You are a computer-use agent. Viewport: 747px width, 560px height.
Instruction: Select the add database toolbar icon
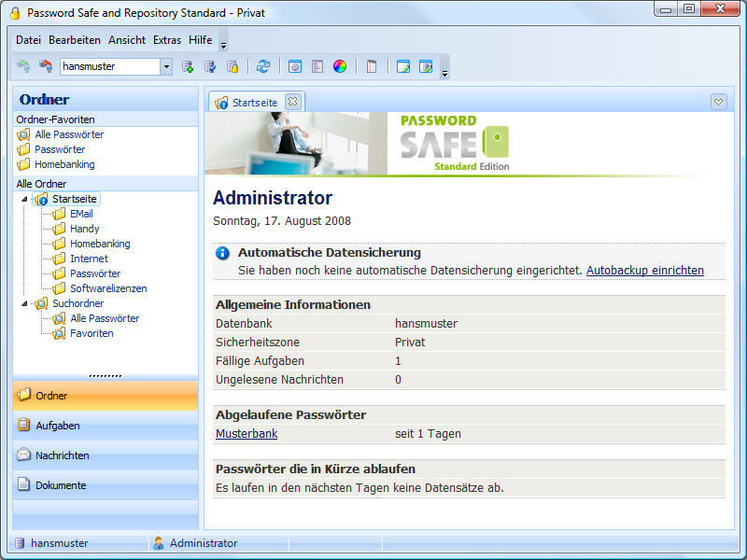(x=188, y=65)
